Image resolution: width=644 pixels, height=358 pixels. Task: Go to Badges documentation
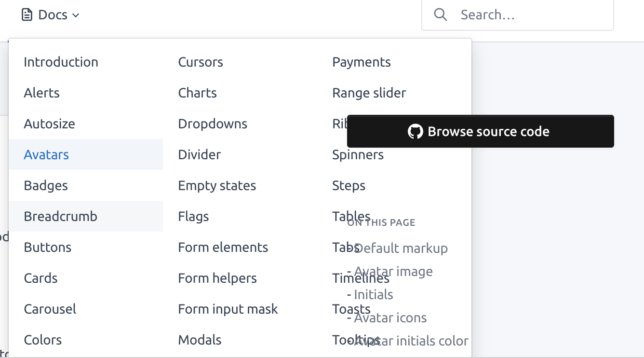86,185
